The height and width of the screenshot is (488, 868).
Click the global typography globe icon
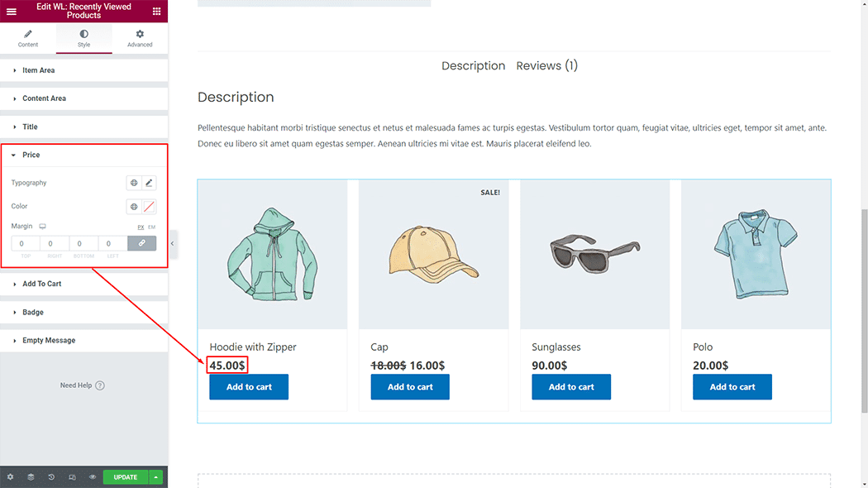(134, 183)
